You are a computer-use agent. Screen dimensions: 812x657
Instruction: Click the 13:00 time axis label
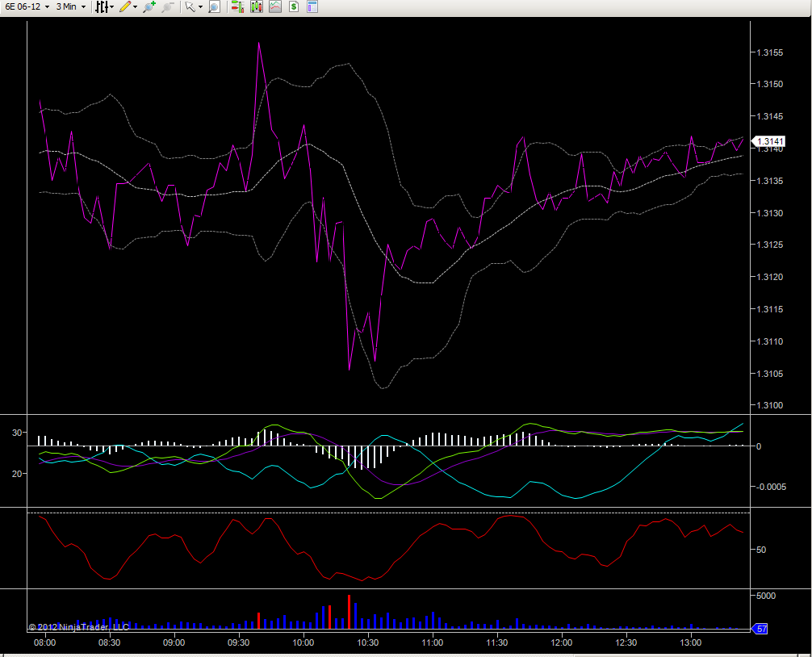click(691, 642)
